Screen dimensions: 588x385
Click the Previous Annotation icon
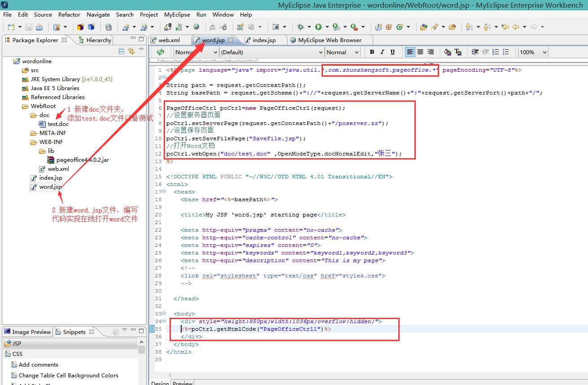coord(487,27)
